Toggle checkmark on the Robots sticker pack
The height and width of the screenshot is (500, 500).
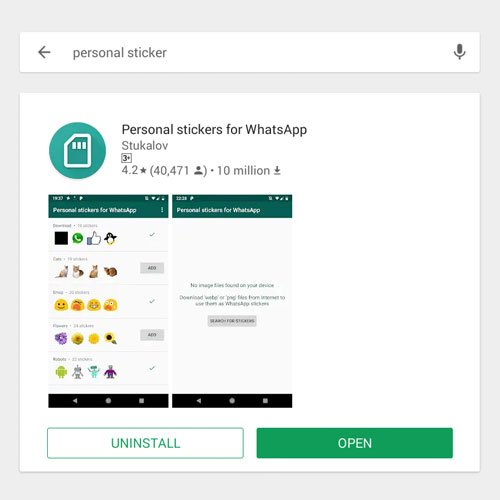[152, 368]
